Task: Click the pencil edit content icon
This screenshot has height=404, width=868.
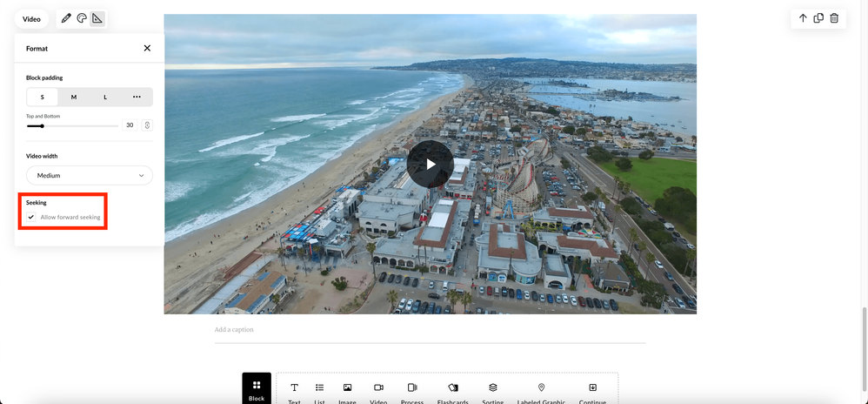Action: (66, 18)
